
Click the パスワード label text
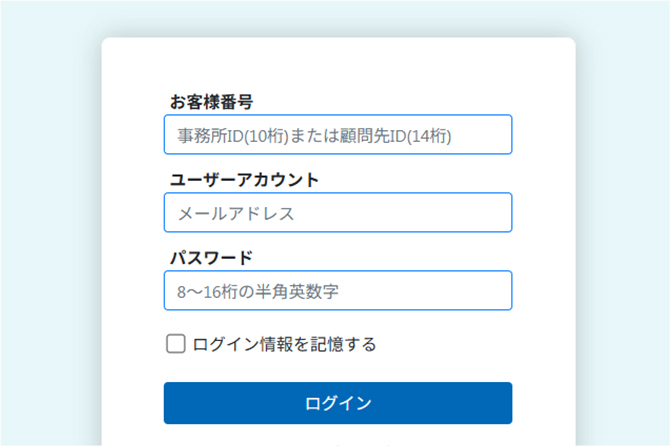click(x=211, y=258)
